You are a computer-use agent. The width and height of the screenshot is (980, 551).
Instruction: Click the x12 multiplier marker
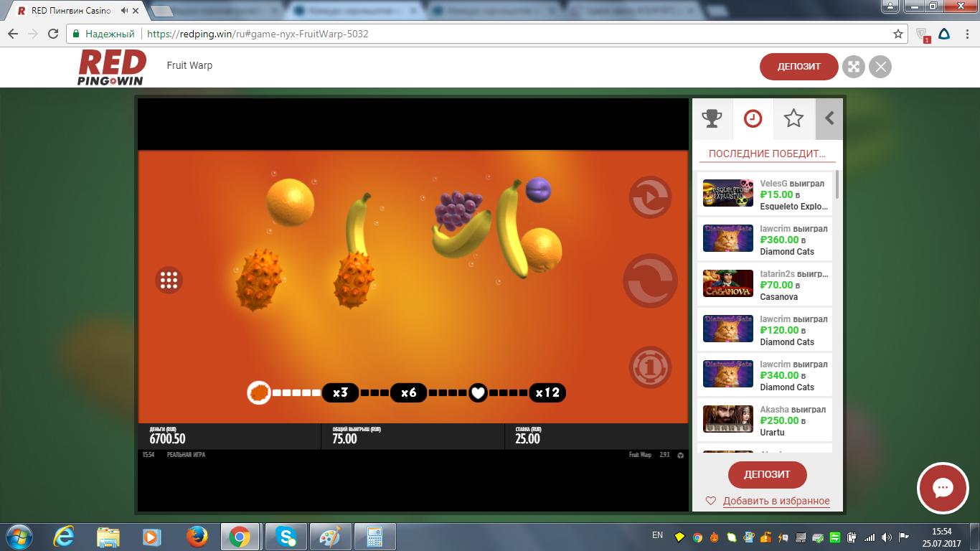547,392
